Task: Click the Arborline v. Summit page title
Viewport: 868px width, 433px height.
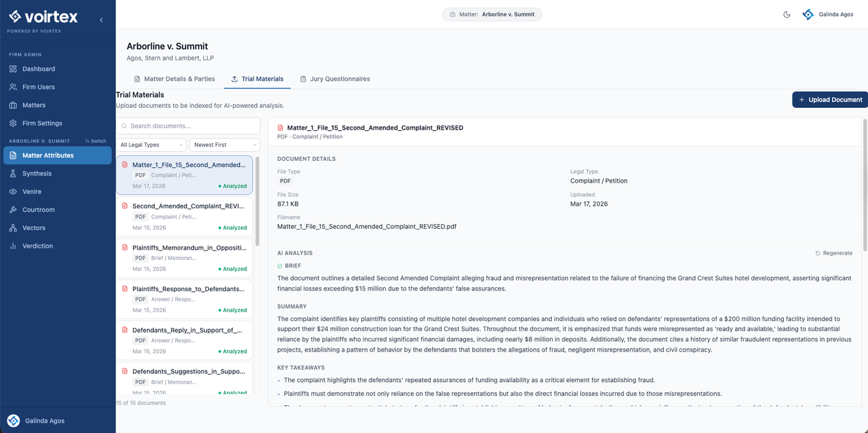Action: (x=167, y=46)
